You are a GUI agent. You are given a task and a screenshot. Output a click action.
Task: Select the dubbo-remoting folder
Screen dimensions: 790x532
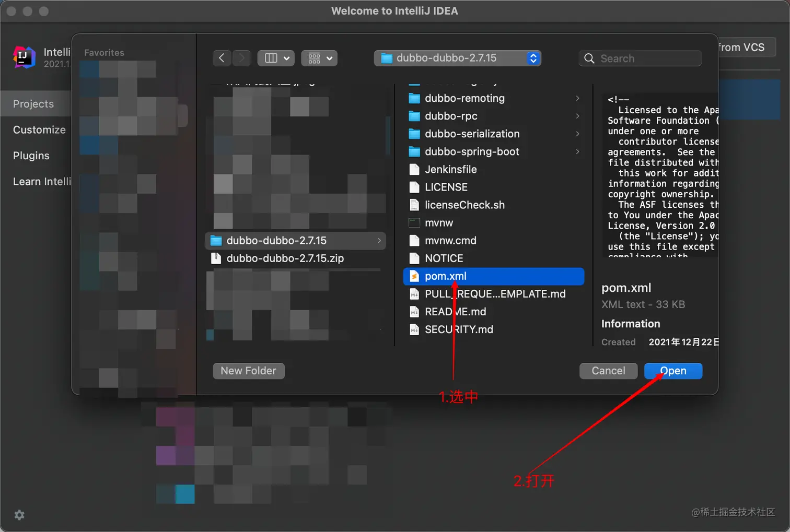point(494,98)
